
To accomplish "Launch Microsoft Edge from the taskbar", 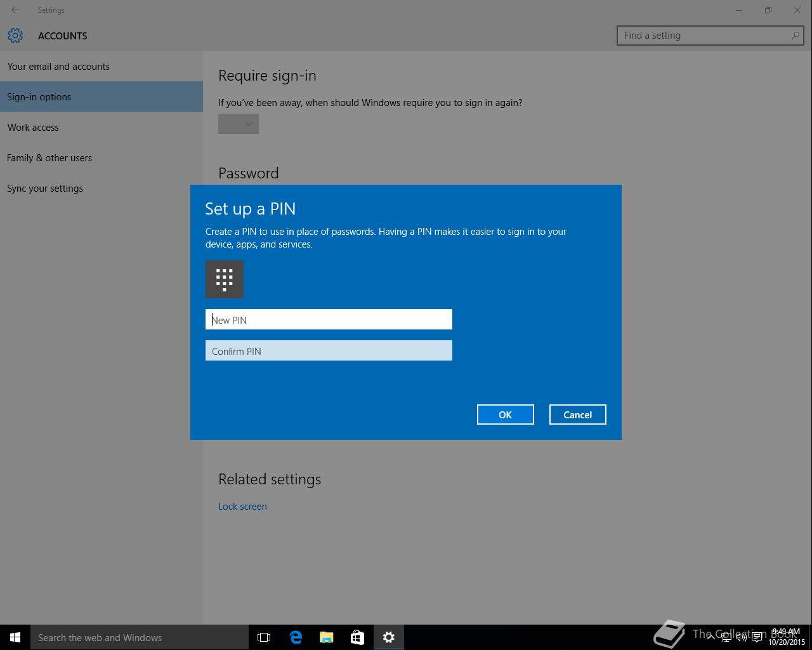I will click(x=296, y=637).
